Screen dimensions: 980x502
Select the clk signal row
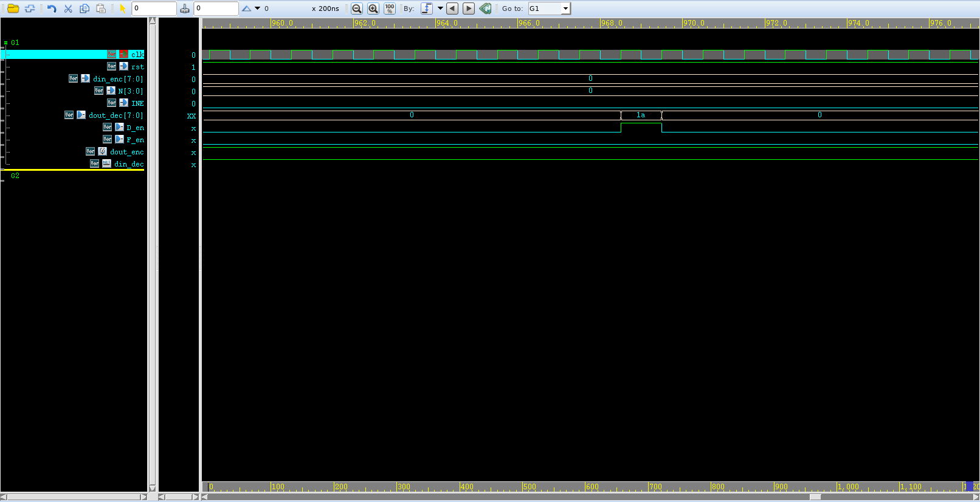tap(74, 54)
